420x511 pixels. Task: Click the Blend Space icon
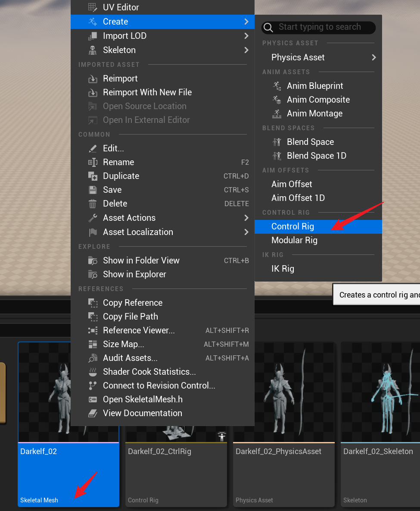coord(277,142)
